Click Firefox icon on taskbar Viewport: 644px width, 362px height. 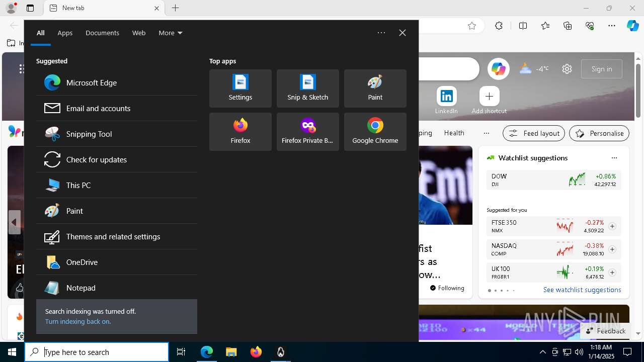click(x=256, y=352)
